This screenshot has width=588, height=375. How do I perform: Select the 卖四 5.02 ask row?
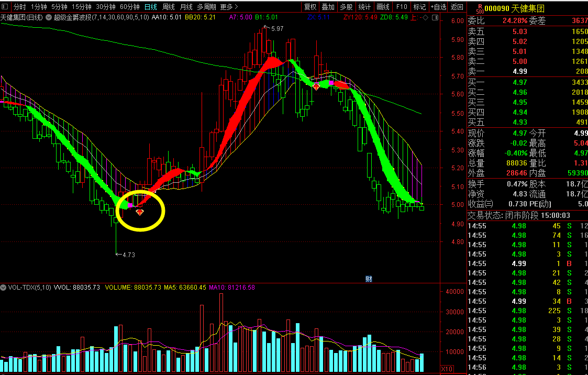coord(528,41)
